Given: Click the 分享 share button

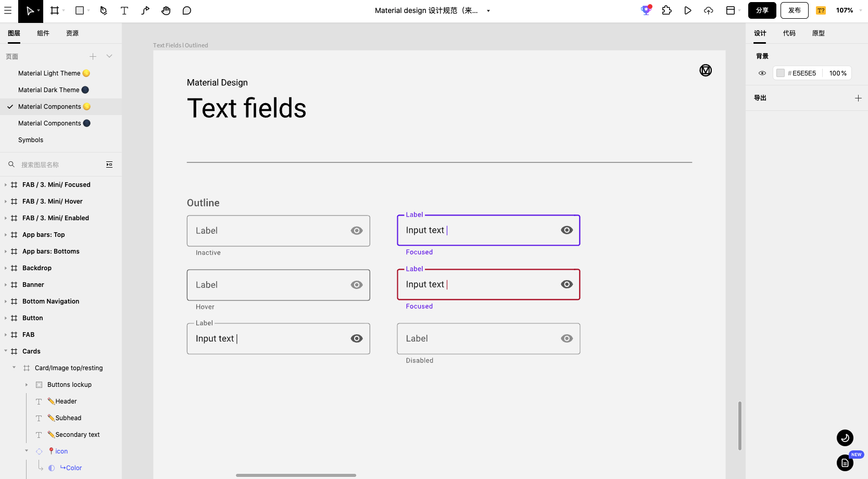Looking at the screenshot, I should 762,10.
